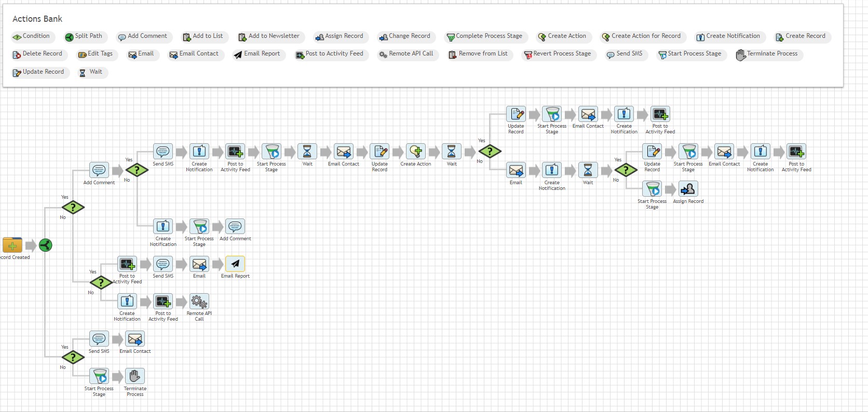Select Delete Record in the Actions Bank
The width and height of the screenshot is (868, 412).
(37, 54)
